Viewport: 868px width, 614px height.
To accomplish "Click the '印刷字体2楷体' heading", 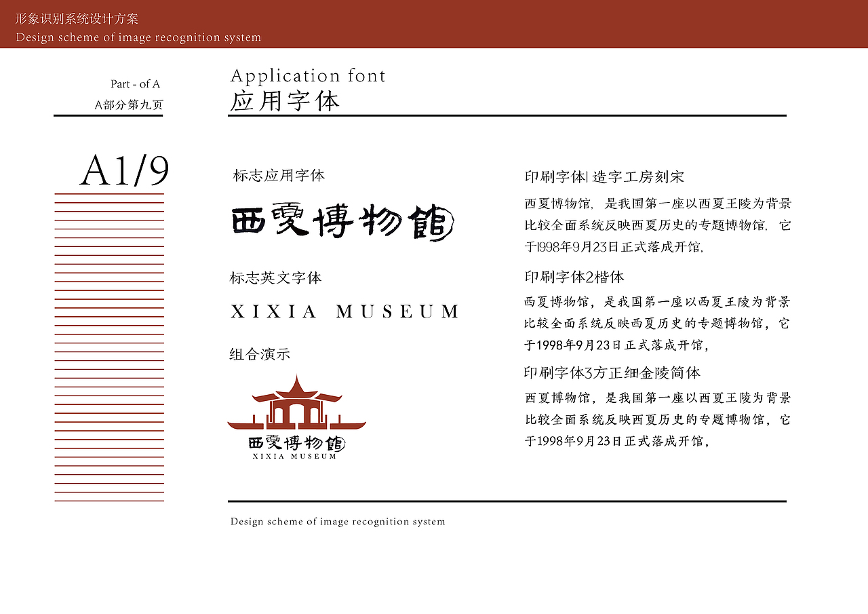I will click(574, 277).
